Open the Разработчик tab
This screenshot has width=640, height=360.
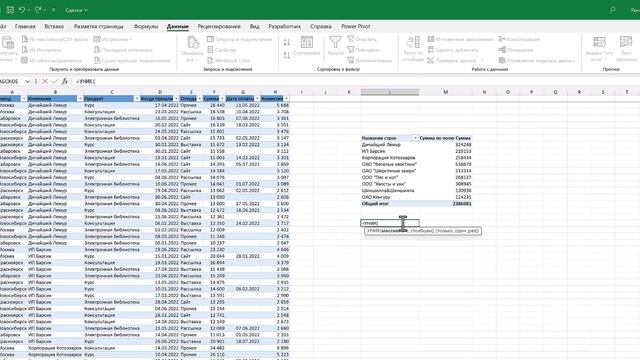284,26
